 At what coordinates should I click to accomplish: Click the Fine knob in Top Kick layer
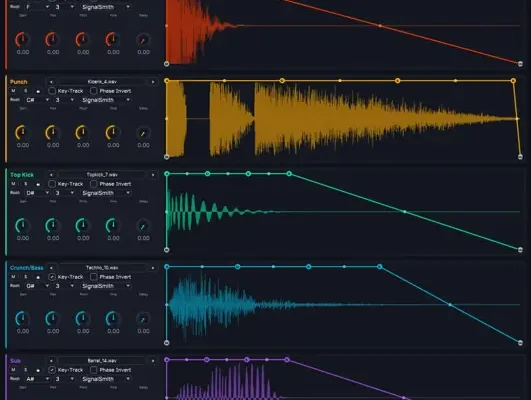[113, 226]
